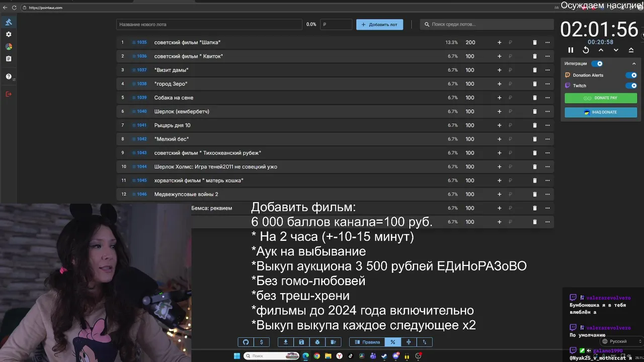Click the clear all lots trash icon
Viewport: 644px width, 362px height.
(333, 342)
